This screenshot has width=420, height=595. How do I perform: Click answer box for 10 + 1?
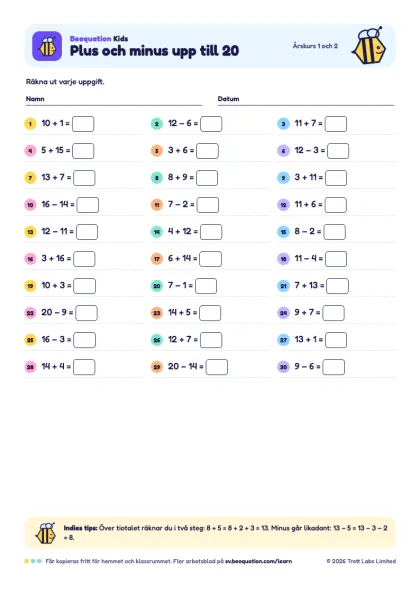click(83, 124)
